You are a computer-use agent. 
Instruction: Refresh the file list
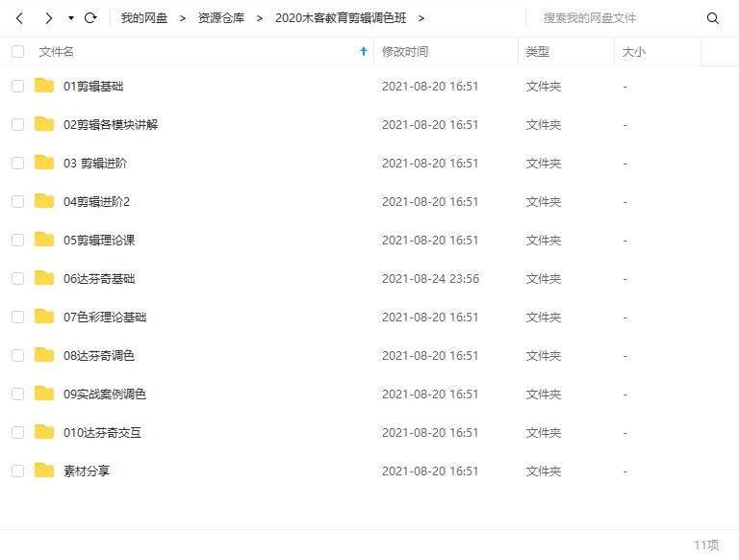pyautogui.click(x=90, y=18)
